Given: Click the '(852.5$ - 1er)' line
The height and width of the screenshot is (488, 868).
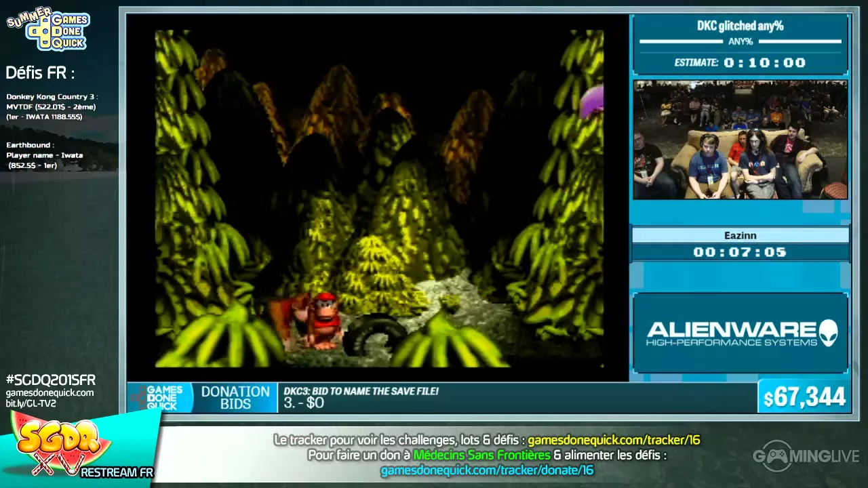Looking at the screenshot, I should pyautogui.click(x=33, y=165).
